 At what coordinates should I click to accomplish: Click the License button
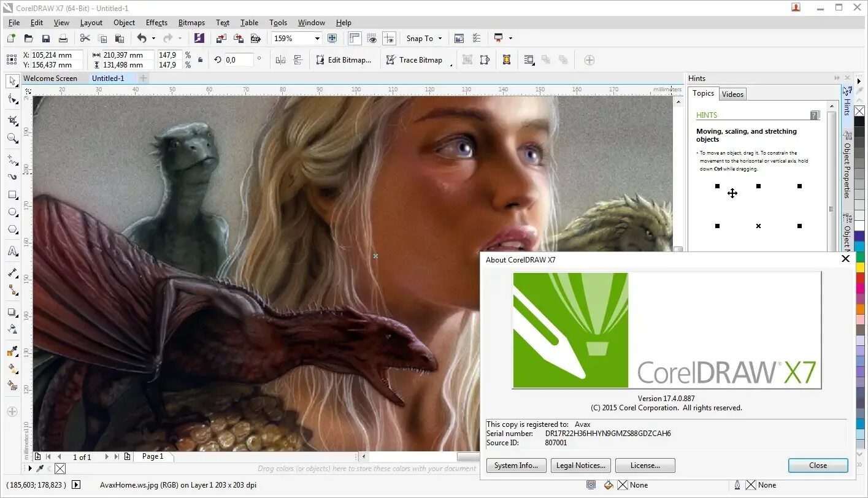point(645,465)
